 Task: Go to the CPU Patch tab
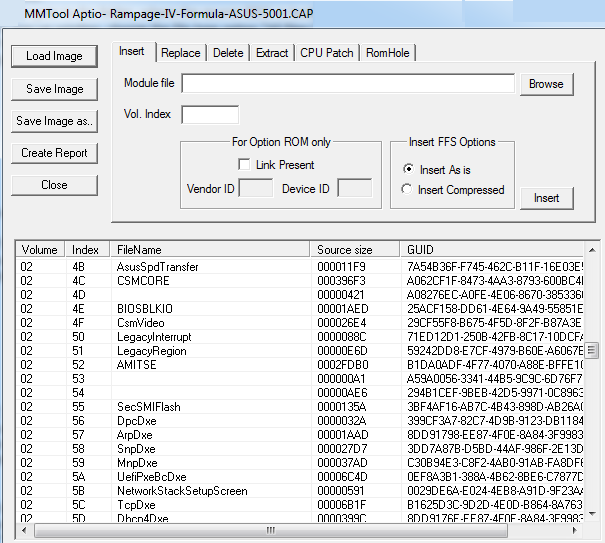pyautogui.click(x=327, y=53)
